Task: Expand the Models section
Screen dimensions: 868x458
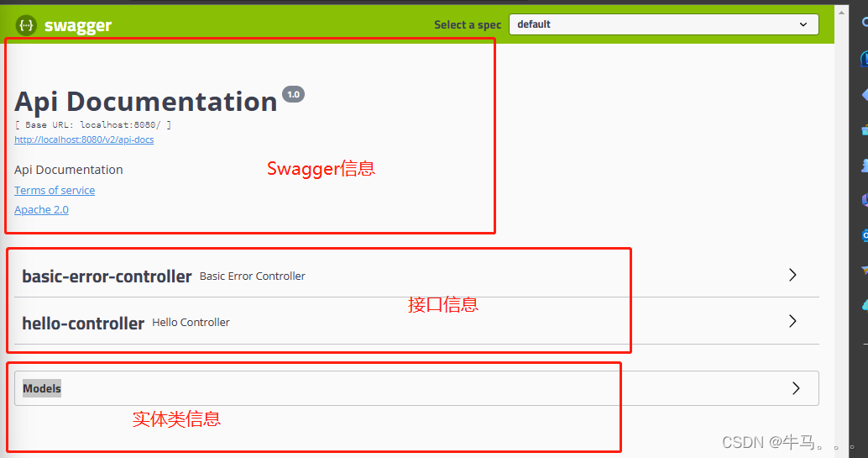Action: coord(416,388)
